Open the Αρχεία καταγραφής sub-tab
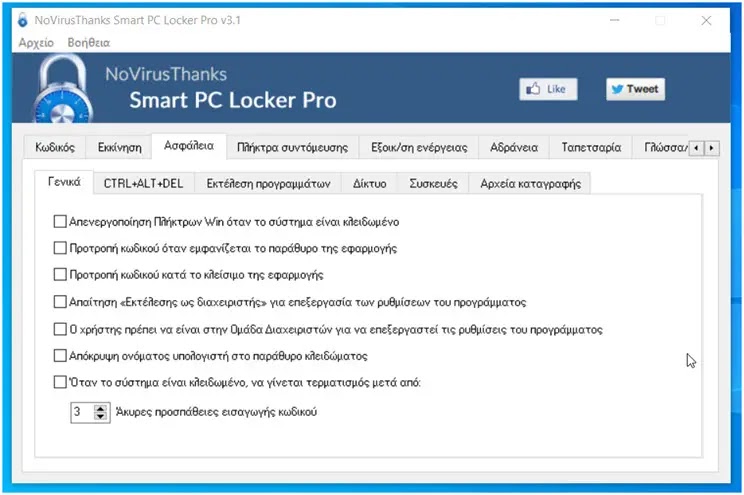This screenshot has height=495, width=744. coord(530,184)
